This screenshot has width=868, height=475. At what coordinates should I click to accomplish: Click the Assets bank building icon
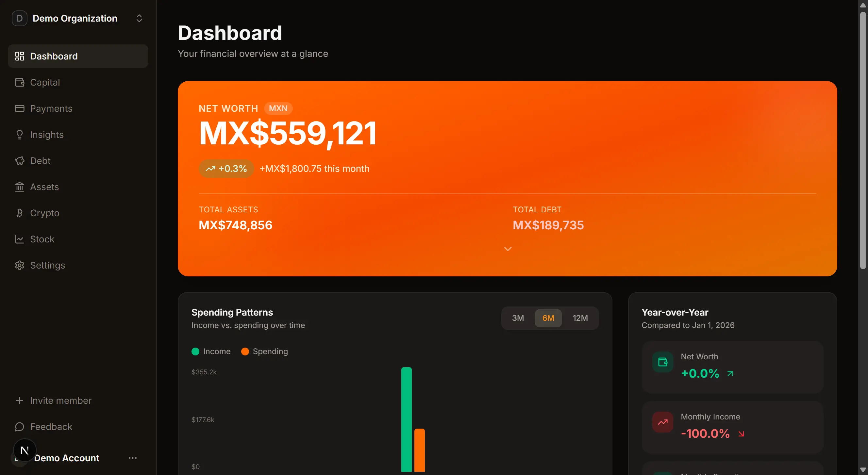(x=20, y=187)
